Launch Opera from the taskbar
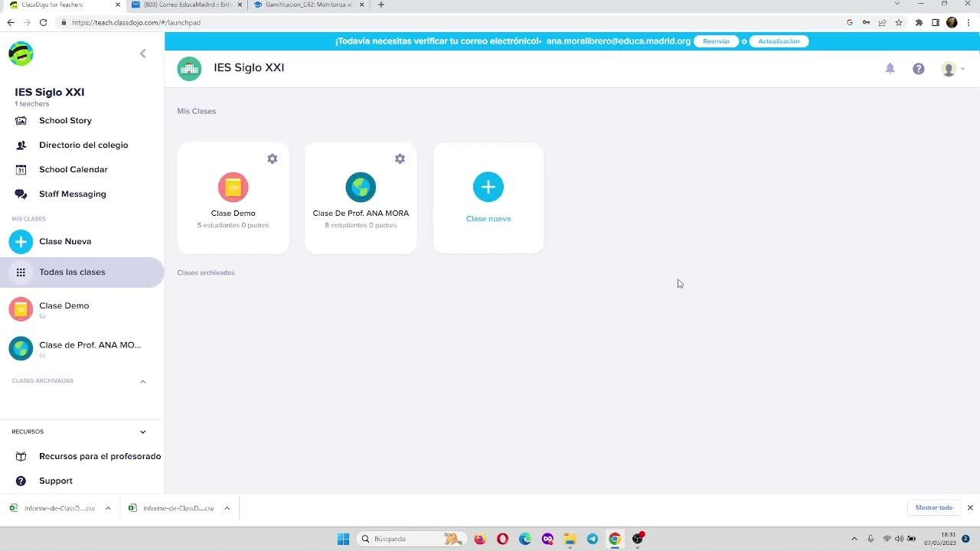 [502, 539]
